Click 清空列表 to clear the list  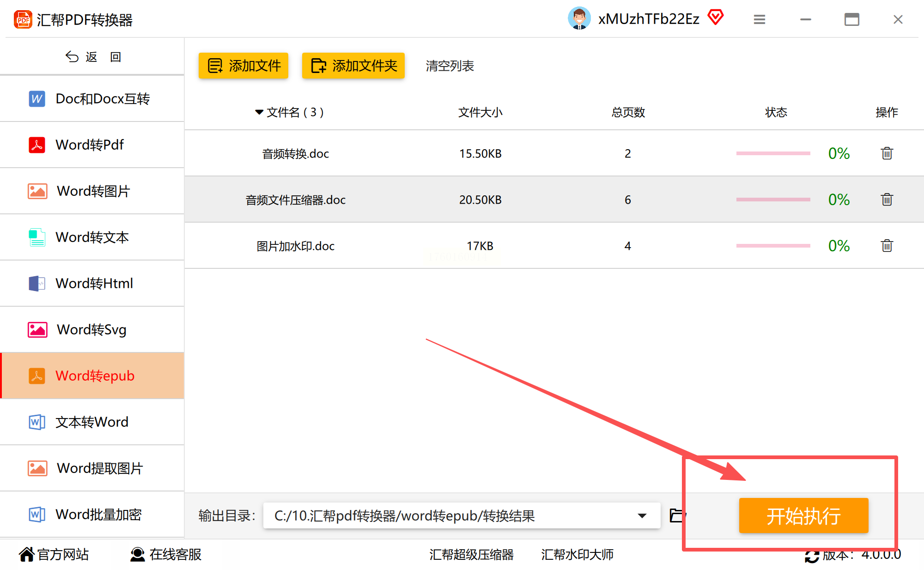[x=450, y=66]
